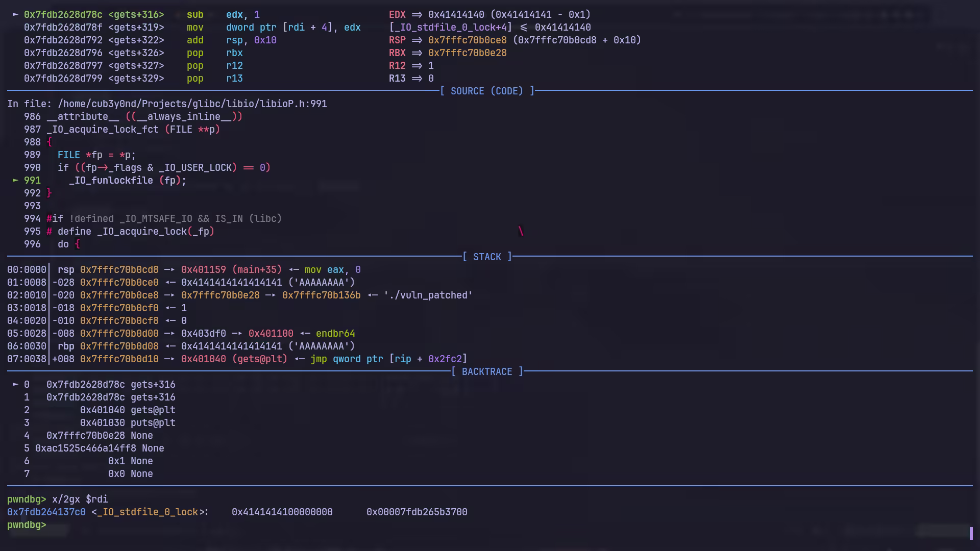The image size is (980, 551).
Task: Click the purple cursor block at bottom right
Action: click(x=972, y=533)
